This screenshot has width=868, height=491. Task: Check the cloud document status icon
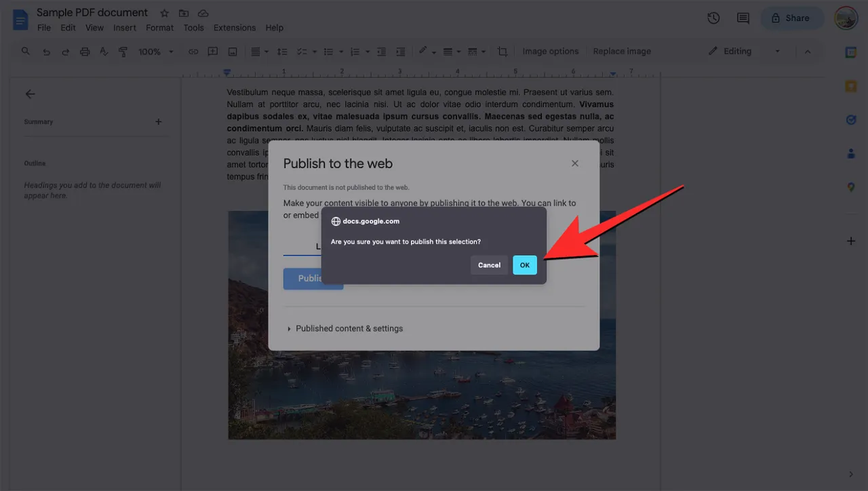pos(203,13)
